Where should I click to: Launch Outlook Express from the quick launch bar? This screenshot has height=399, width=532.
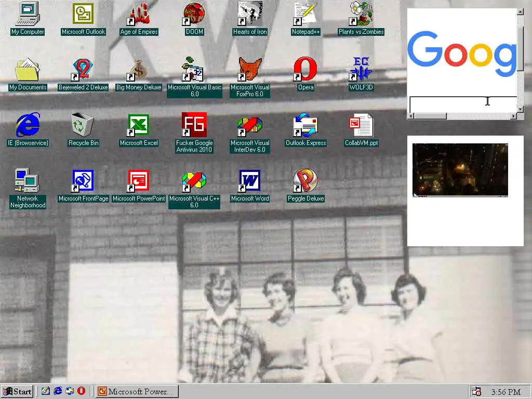[x=70, y=391]
